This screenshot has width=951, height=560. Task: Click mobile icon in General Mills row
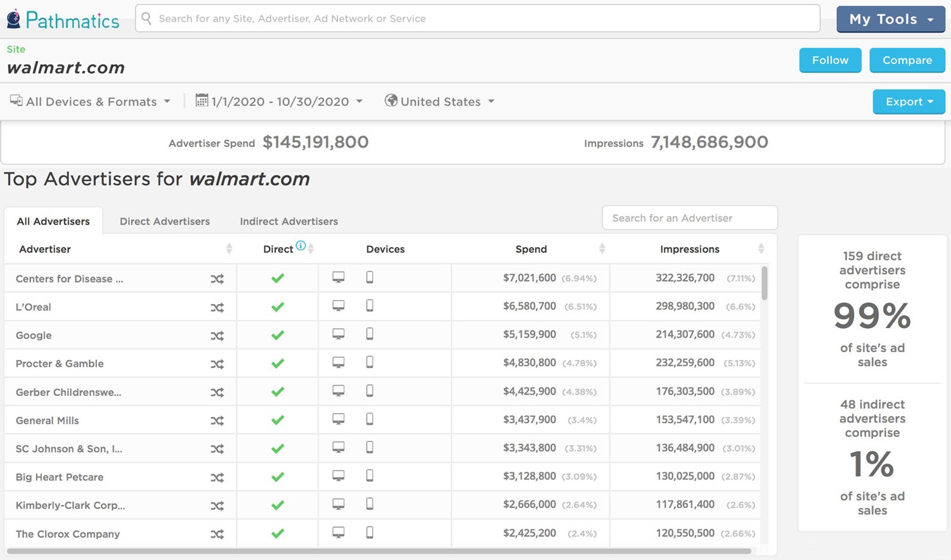pos(370,419)
